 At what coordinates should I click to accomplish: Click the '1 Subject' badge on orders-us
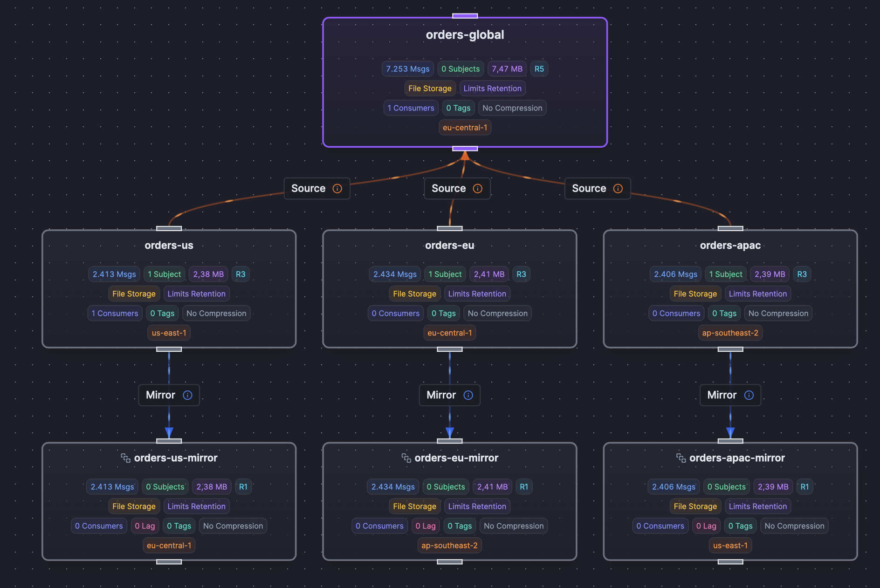(164, 274)
